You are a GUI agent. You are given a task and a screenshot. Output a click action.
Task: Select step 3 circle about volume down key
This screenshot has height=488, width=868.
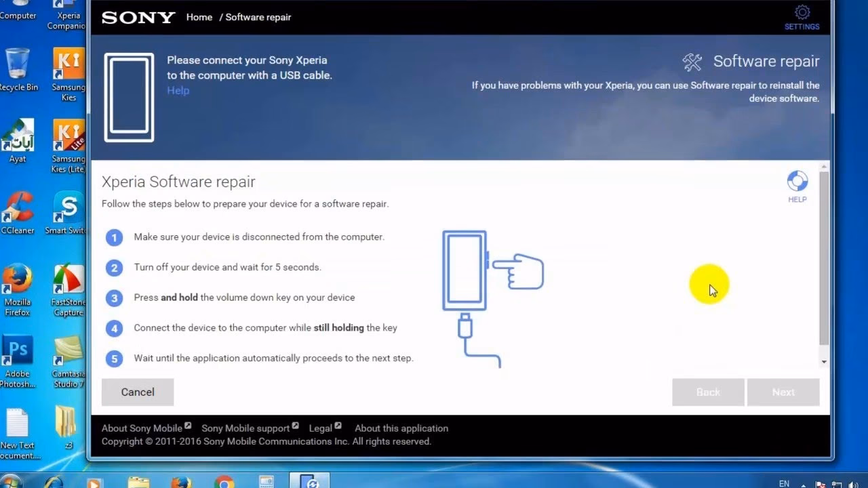click(114, 298)
